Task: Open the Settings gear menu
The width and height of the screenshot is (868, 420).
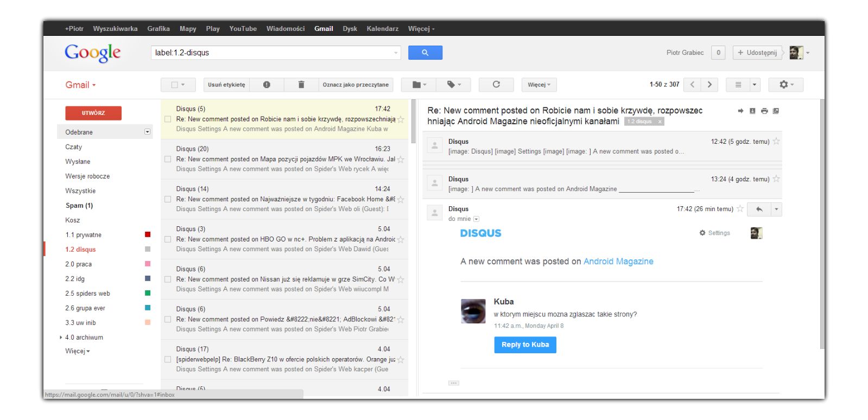Action: click(x=786, y=85)
